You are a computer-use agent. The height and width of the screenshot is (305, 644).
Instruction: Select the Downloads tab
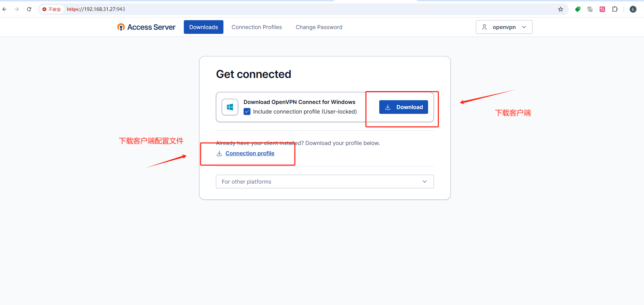point(204,27)
